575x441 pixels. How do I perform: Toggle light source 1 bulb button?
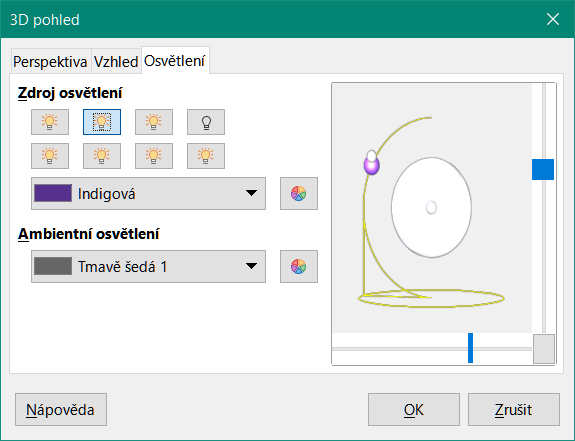point(50,122)
